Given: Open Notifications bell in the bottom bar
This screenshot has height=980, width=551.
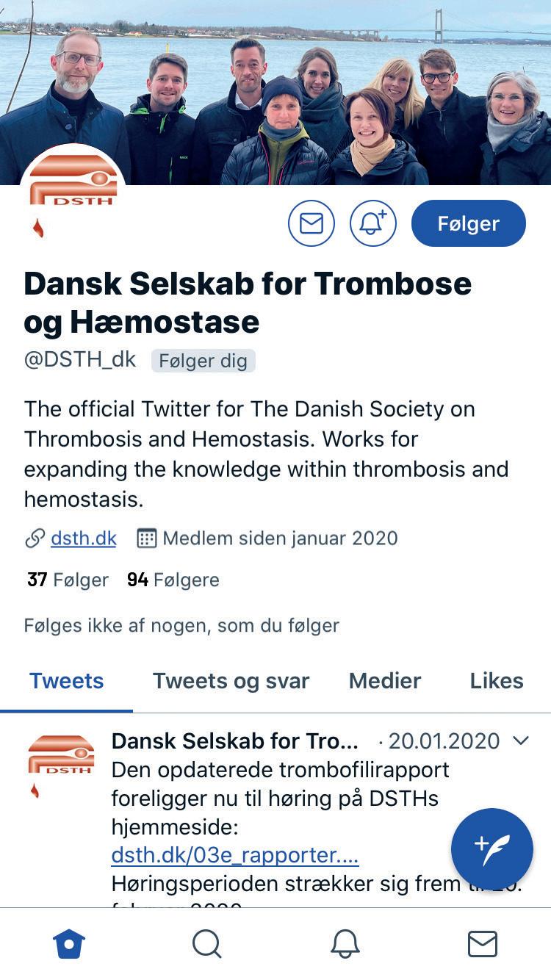Looking at the screenshot, I should tap(345, 943).
